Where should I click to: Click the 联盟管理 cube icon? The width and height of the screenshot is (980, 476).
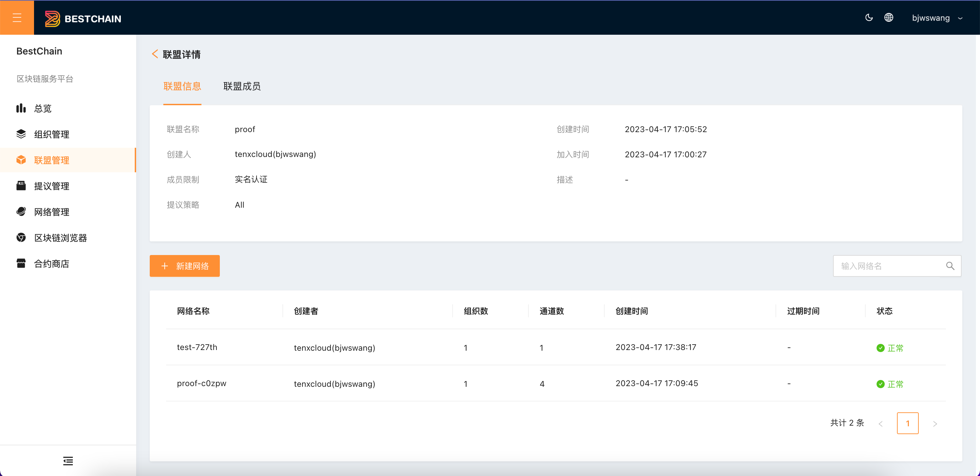click(21, 160)
